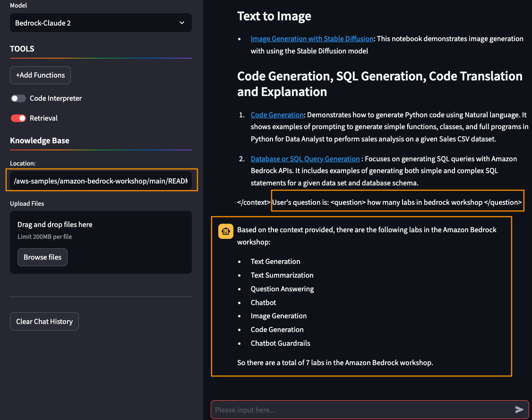Image resolution: width=532 pixels, height=420 pixels.
Task: Click the "So there are a total of 7 labs" sentence
Action: click(335, 363)
